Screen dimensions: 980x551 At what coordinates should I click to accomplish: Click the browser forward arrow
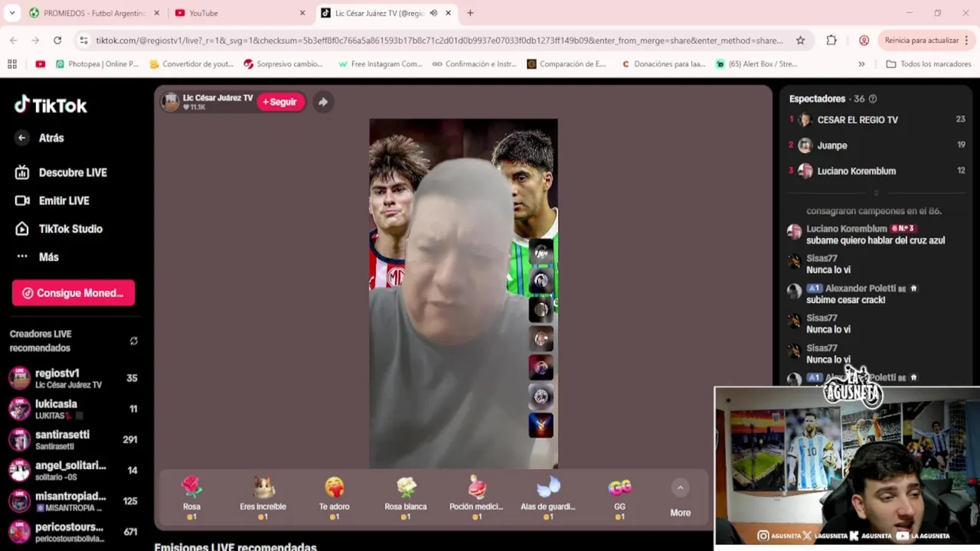tap(35, 41)
